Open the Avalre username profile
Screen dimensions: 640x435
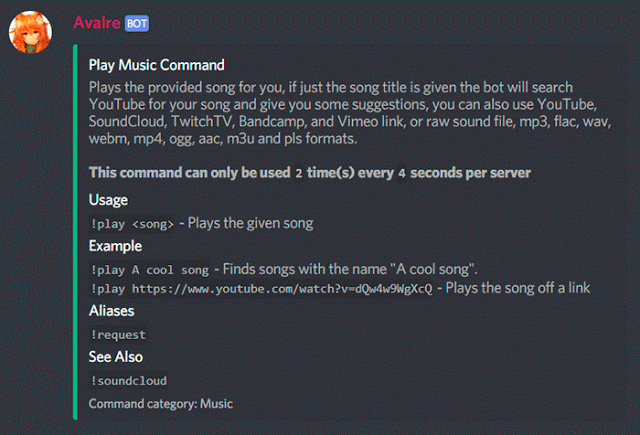[97, 23]
